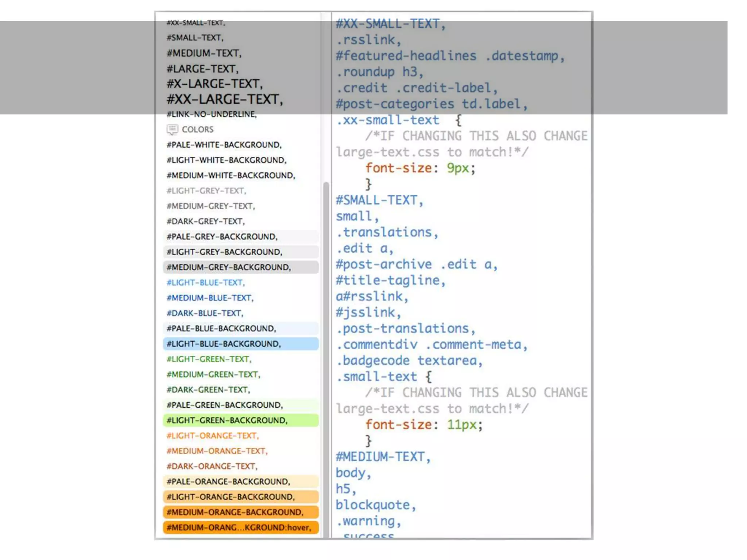Select #XX-LARGE-TEXT in the sidebar
This screenshot has width=747, height=560.
225,99
